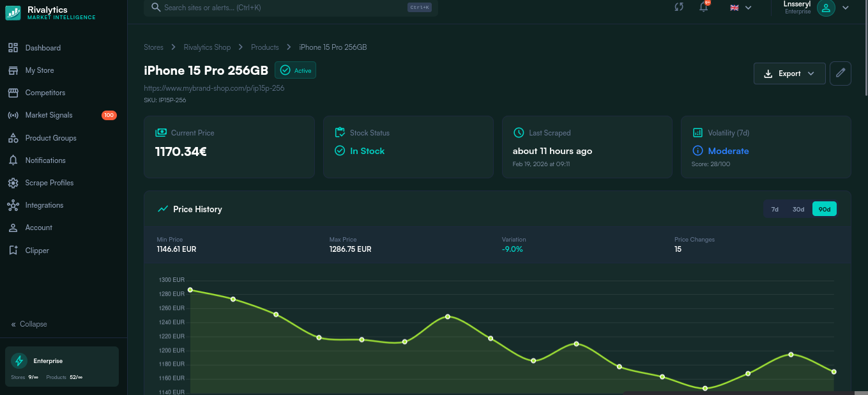Open the notification bell with unread badge
This screenshot has width=868, height=395.
pyautogui.click(x=703, y=7)
